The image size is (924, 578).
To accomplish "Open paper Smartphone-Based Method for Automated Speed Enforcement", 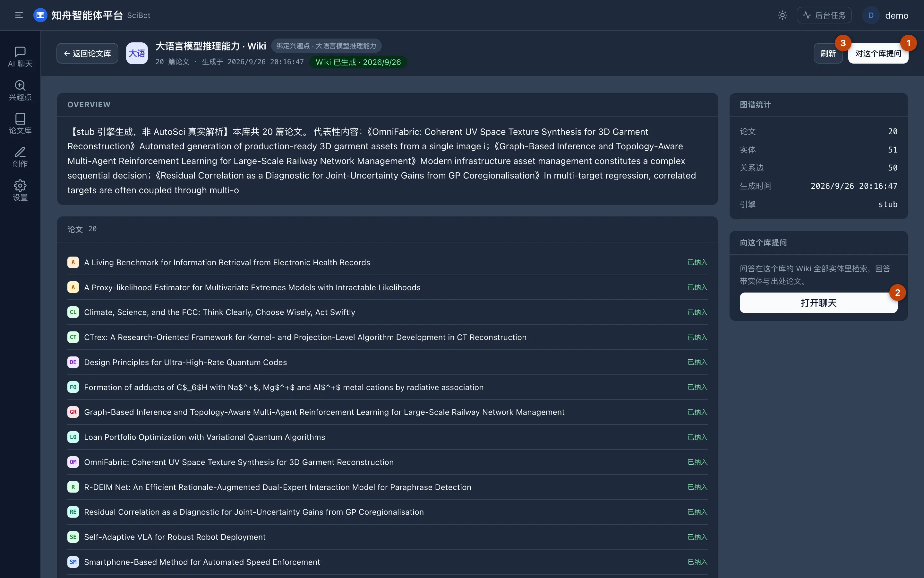I will (x=387, y=562).
